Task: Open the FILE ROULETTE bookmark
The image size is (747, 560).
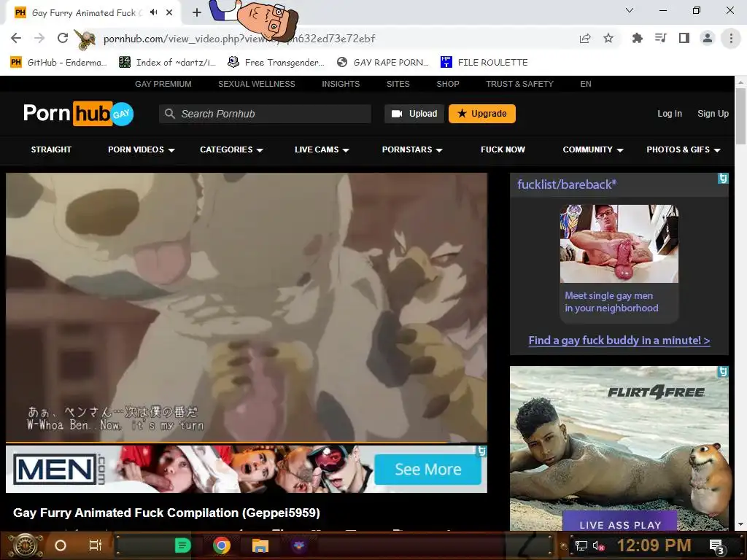Action: pyautogui.click(x=484, y=63)
